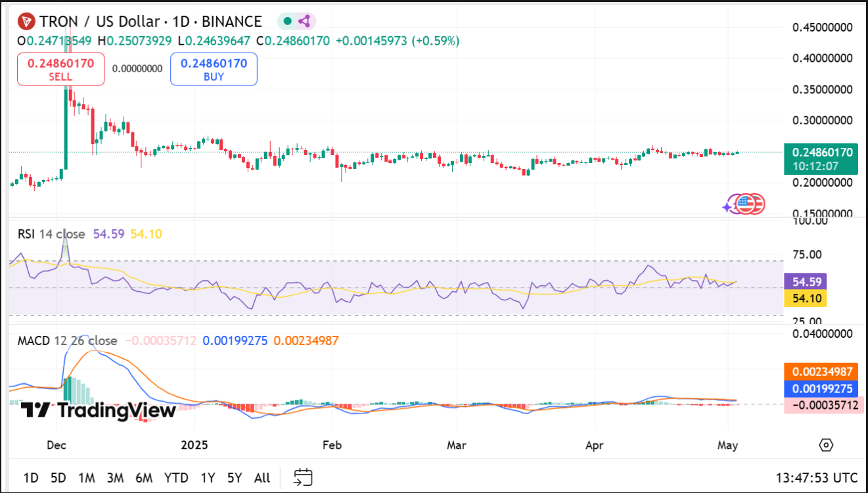Select the 1Y time range
This screenshot has height=493, width=868.
pos(208,478)
